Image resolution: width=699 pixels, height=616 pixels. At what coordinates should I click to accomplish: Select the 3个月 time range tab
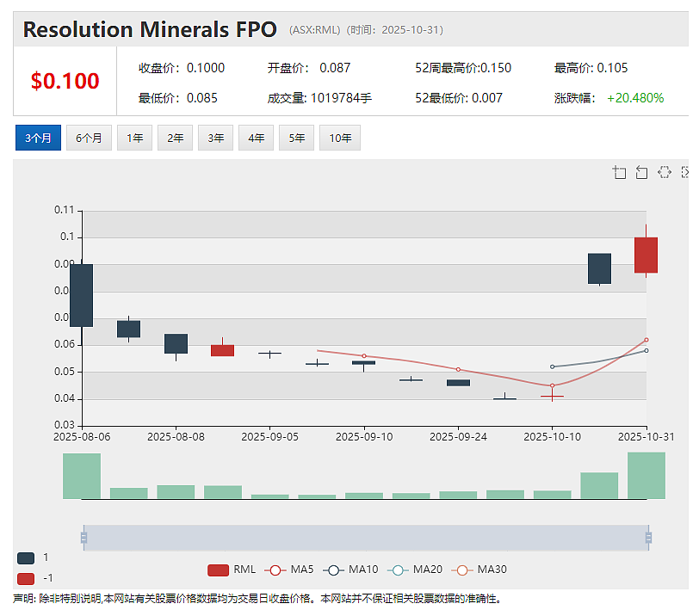tap(38, 138)
